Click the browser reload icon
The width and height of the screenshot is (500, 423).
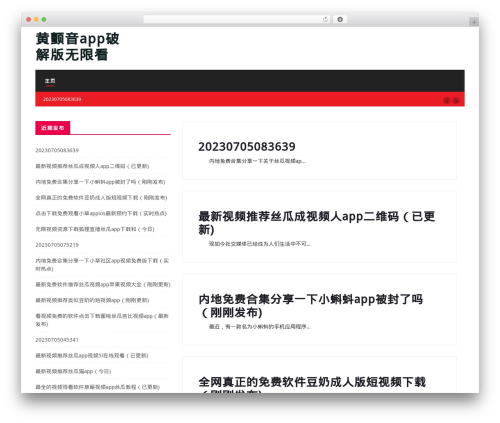tap(325, 20)
